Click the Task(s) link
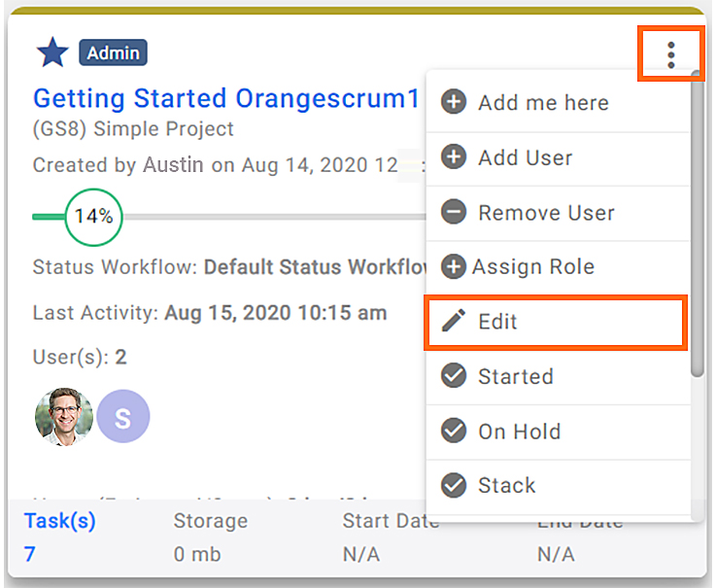 tap(60, 520)
